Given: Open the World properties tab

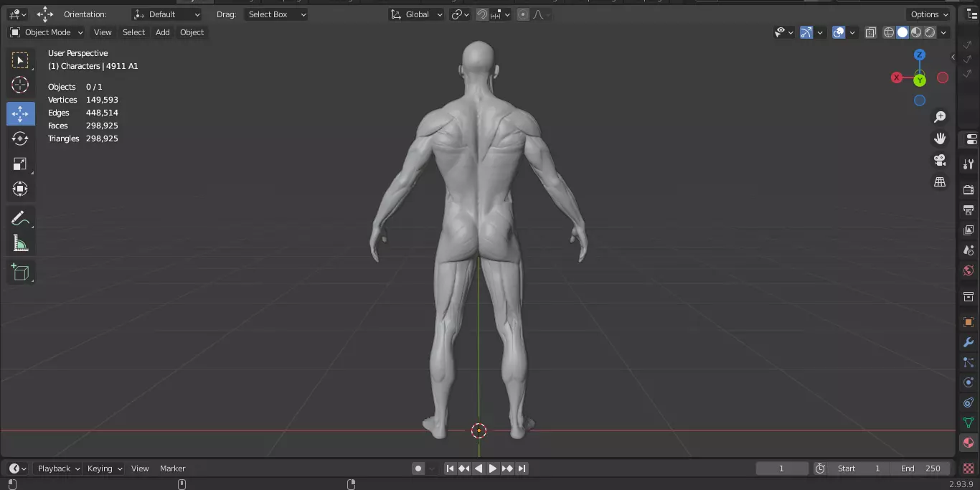Looking at the screenshot, I should tap(969, 270).
